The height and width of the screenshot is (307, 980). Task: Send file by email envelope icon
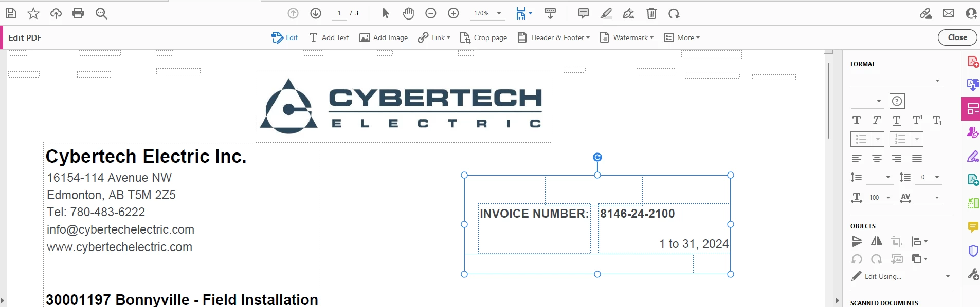pos(949,13)
